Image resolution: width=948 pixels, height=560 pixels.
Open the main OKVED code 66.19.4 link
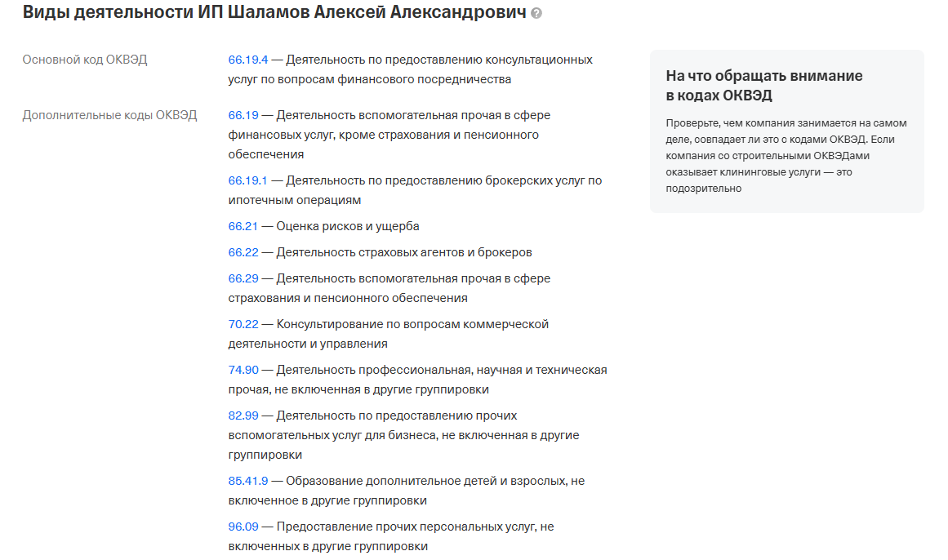pos(248,60)
